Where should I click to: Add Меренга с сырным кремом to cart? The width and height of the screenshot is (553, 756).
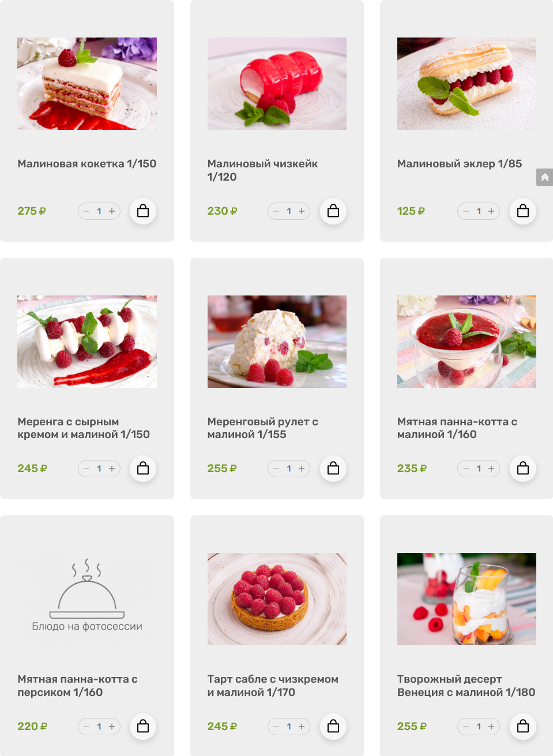pos(143,469)
